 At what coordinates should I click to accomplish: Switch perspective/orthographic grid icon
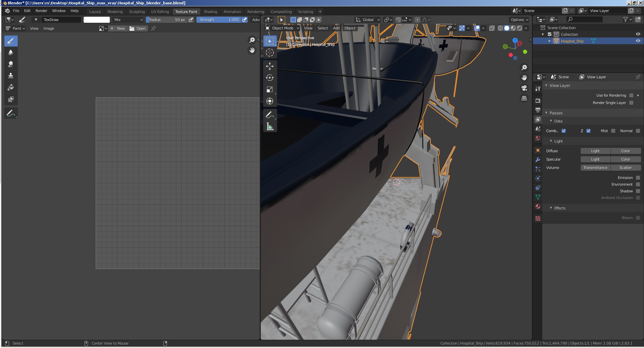[524, 98]
